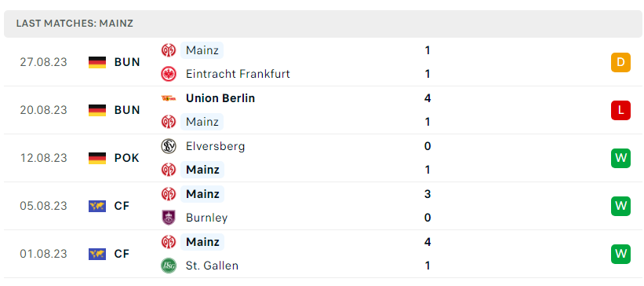The image size is (644, 286).
Task: Click the red L loss result badge
Action: (x=620, y=110)
